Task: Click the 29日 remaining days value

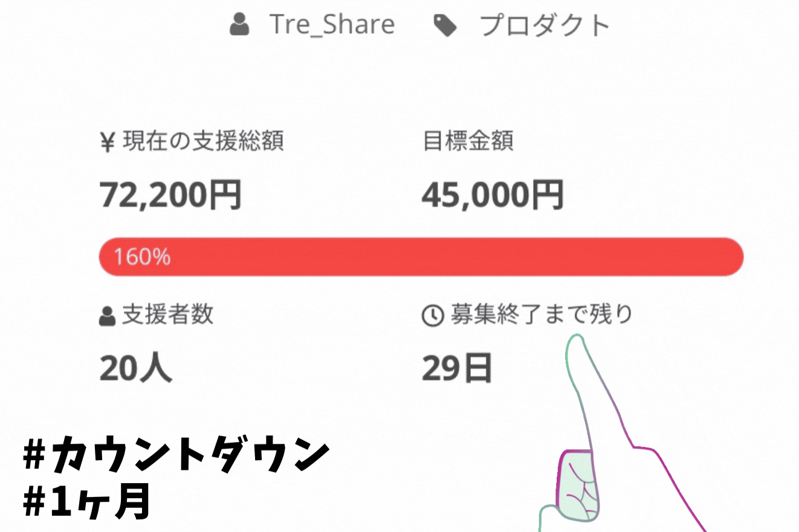Action: [456, 368]
